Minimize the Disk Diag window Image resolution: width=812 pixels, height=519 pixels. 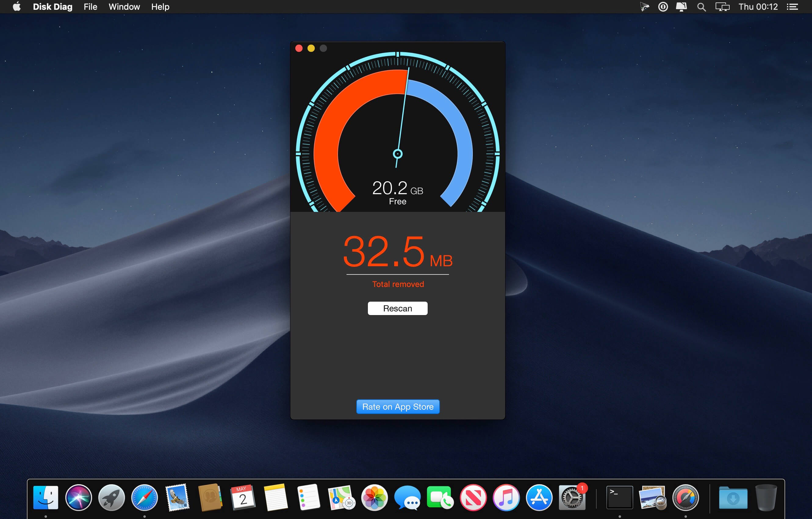point(311,48)
